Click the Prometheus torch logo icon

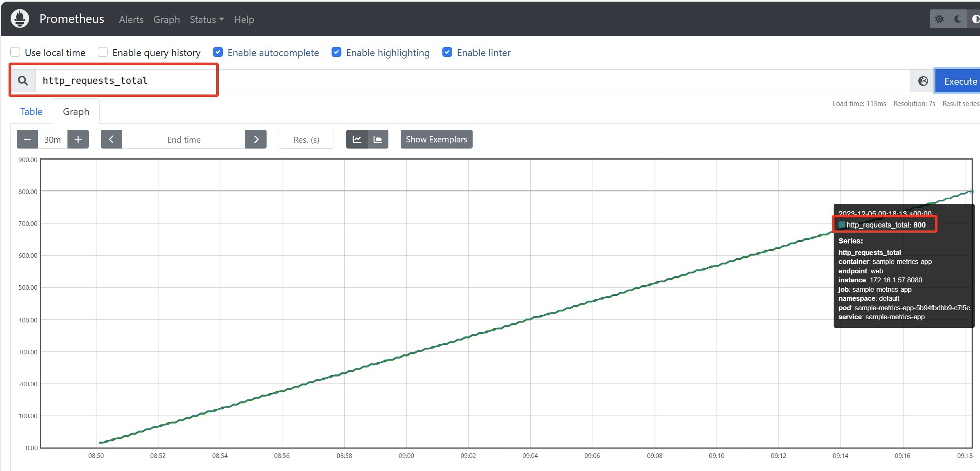(x=20, y=19)
